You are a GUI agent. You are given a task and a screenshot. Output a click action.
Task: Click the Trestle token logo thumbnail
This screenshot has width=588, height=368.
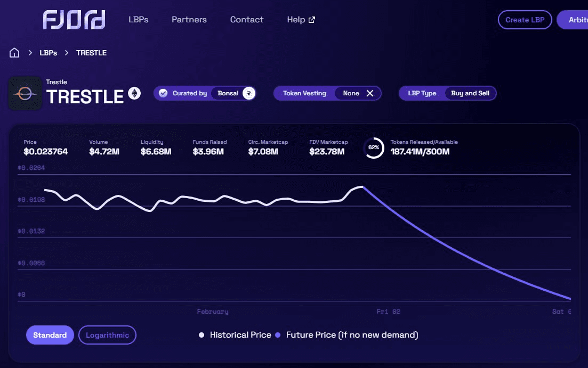(x=25, y=93)
